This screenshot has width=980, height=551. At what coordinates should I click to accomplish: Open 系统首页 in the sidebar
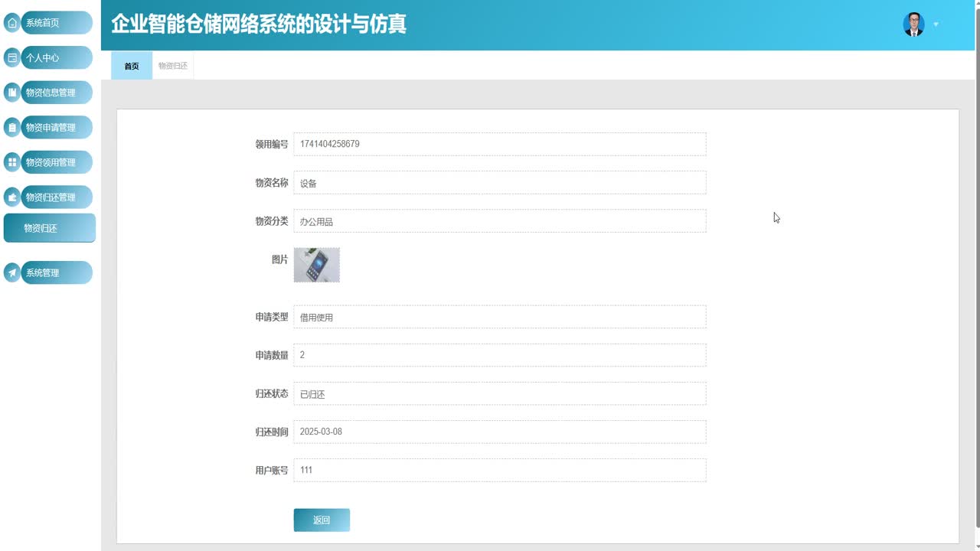[57, 23]
